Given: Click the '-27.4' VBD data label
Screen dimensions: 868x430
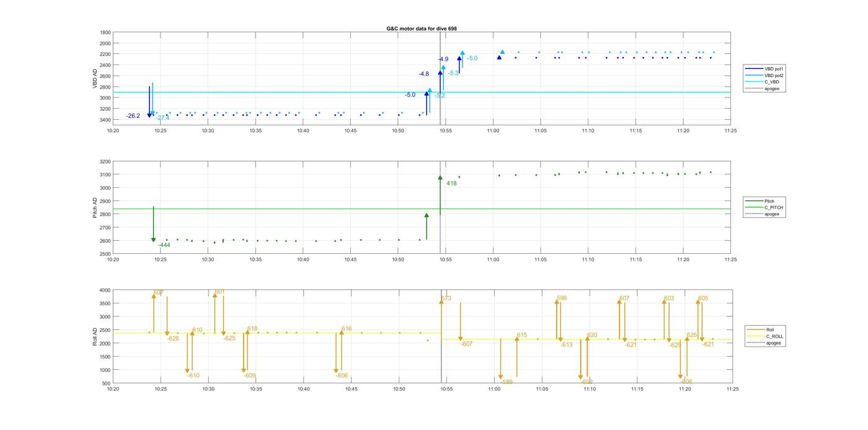Looking at the screenshot, I should (162, 118).
